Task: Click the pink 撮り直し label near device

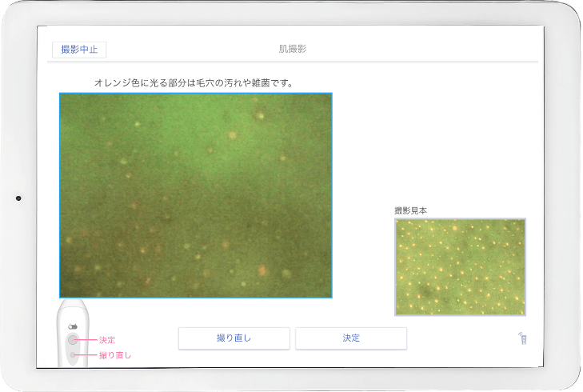Action: click(x=115, y=355)
